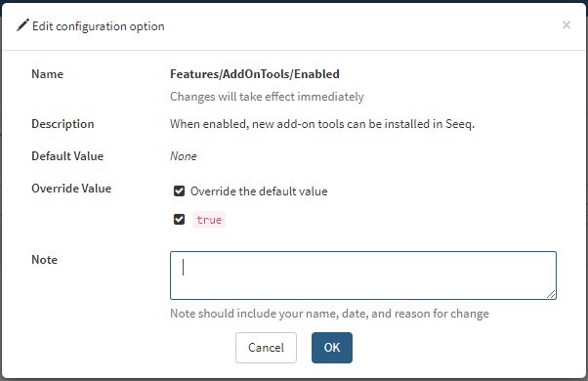Toggle the true value checkbox

click(x=180, y=220)
